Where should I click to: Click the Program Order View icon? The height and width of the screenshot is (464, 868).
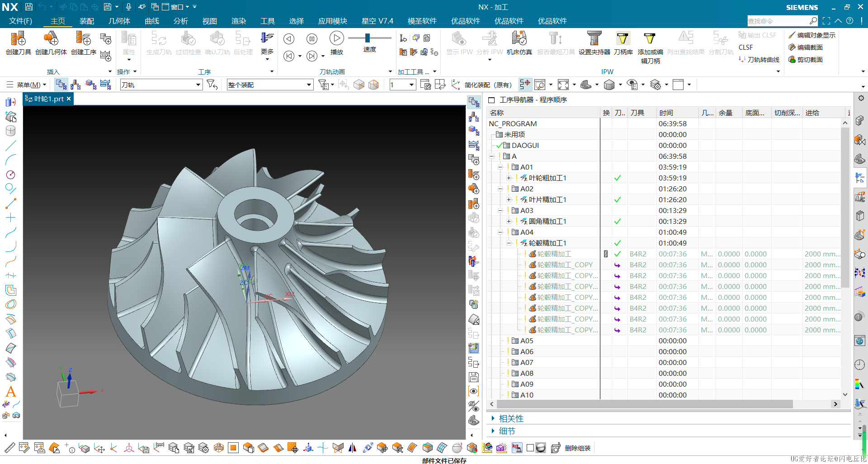[61, 85]
